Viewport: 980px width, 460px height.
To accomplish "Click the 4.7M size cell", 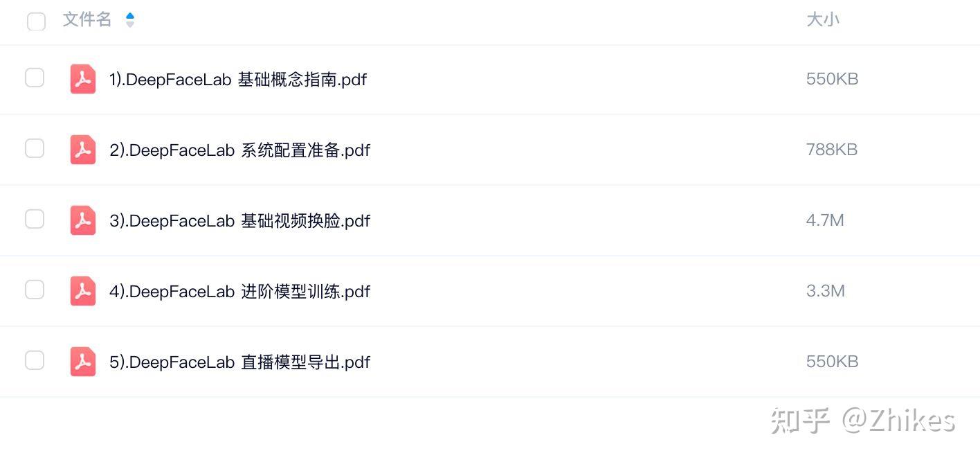I will [x=825, y=220].
